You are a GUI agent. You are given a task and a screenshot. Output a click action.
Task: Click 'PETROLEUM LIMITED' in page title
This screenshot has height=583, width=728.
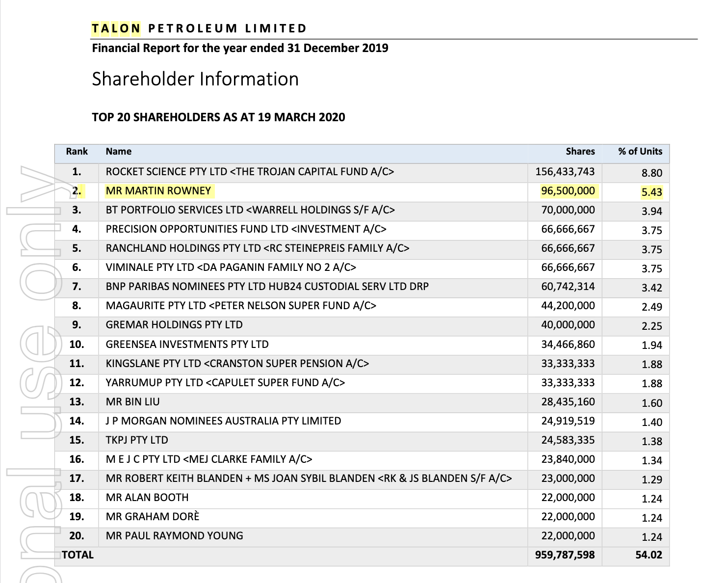227,28
